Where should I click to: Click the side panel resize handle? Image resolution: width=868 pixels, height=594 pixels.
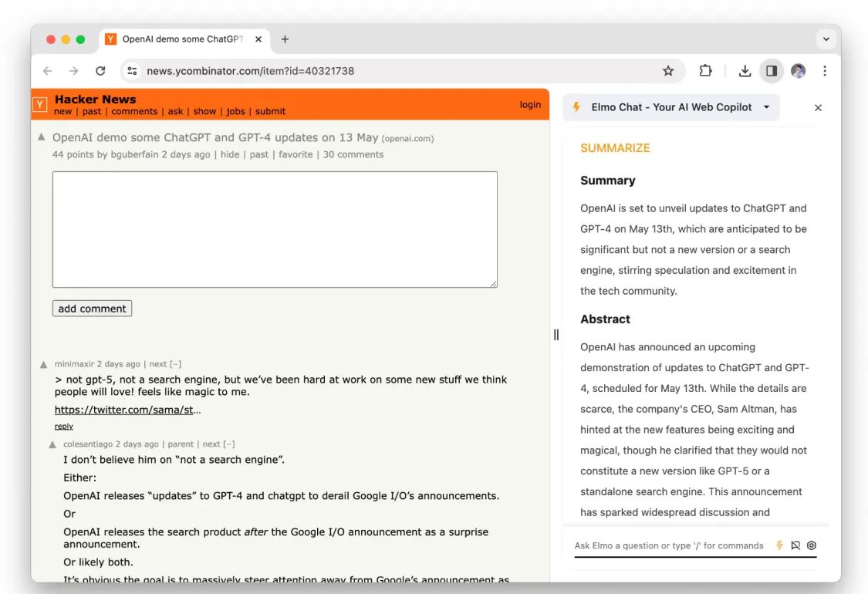[556, 335]
